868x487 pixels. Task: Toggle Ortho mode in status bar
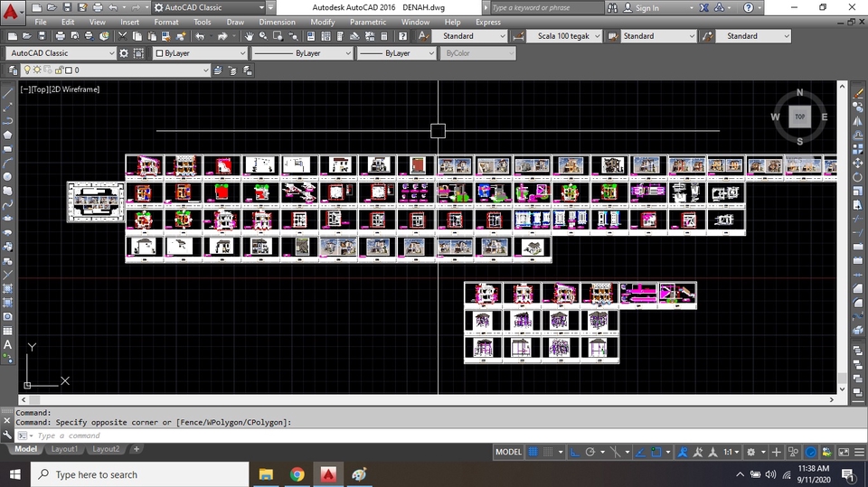click(x=575, y=452)
